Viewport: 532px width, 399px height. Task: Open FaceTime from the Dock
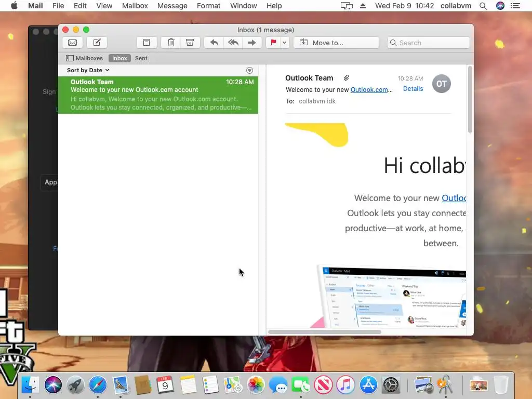tap(301, 385)
